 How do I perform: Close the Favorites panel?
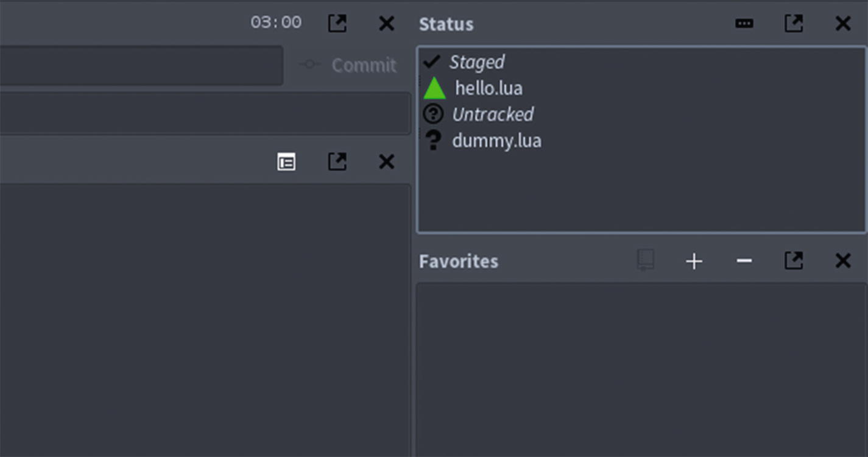coord(842,261)
